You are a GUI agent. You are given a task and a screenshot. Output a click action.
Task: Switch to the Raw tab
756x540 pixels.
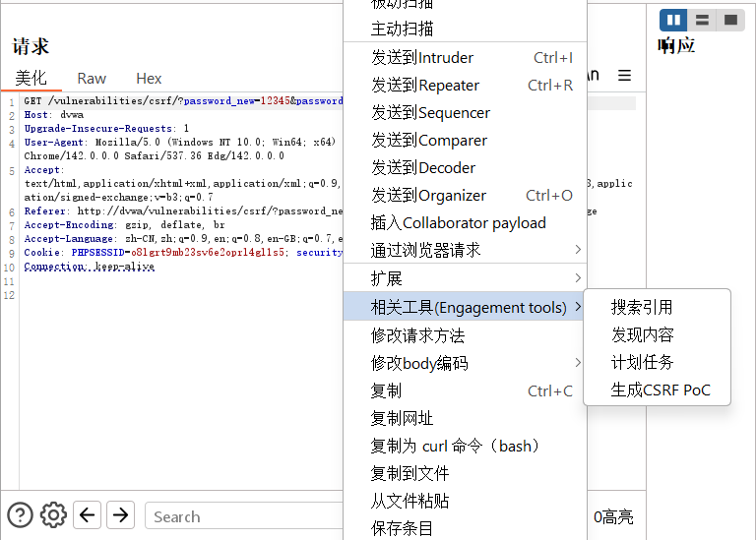click(x=92, y=78)
